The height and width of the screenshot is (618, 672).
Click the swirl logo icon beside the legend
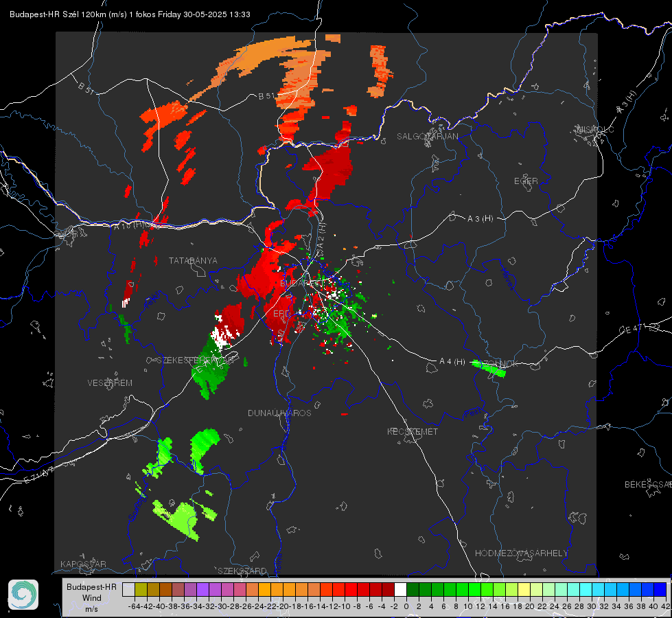(23, 595)
